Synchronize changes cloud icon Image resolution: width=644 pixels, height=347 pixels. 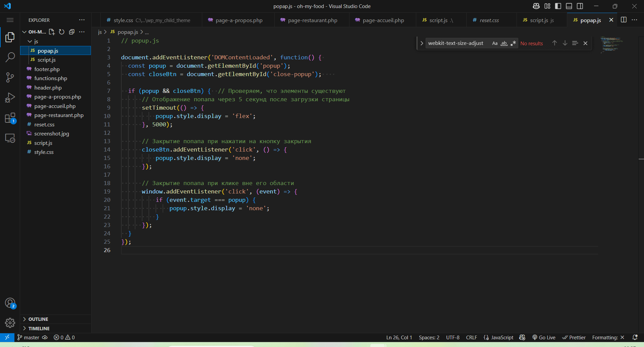click(x=45, y=337)
